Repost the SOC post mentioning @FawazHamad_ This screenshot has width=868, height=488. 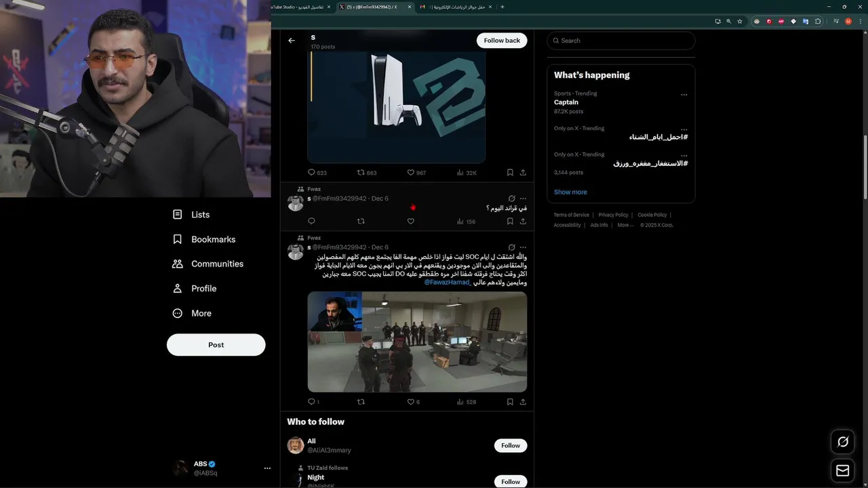click(361, 402)
